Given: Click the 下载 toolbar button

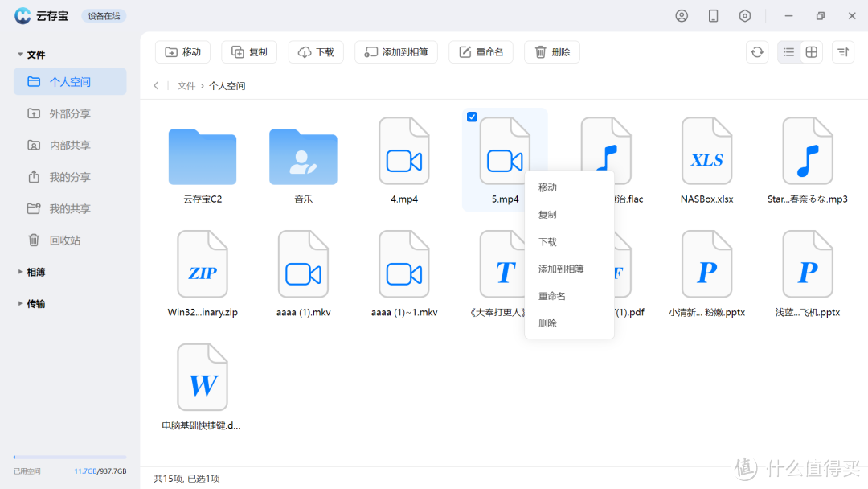Looking at the screenshot, I should click(x=316, y=51).
